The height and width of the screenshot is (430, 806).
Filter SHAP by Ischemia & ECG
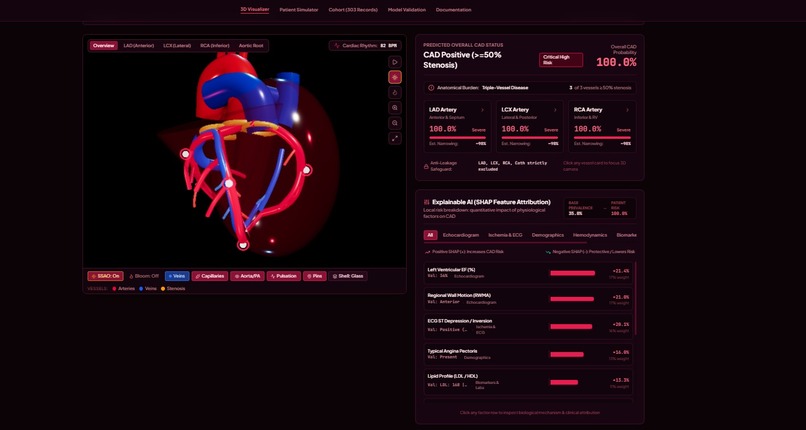pyautogui.click(x=505, y=235)
